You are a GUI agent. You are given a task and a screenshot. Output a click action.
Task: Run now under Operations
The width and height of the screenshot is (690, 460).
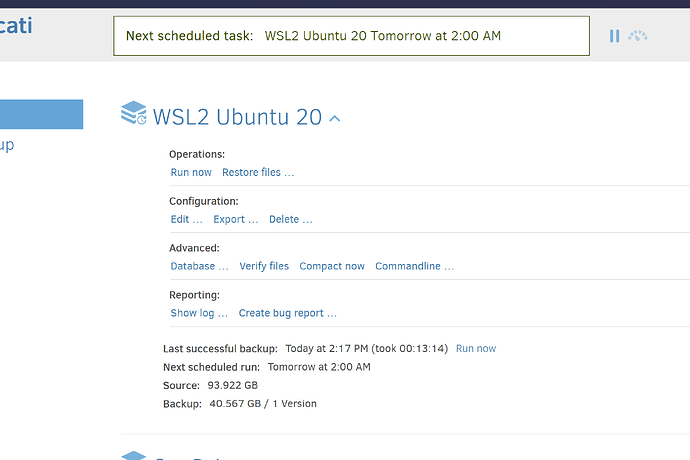191,172
